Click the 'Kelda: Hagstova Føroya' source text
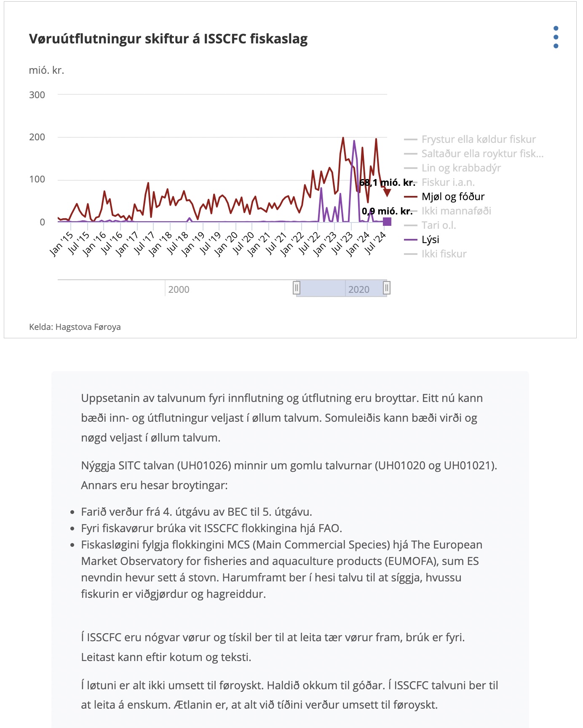Screen dimensions: 583x728 tap(75, 327)
